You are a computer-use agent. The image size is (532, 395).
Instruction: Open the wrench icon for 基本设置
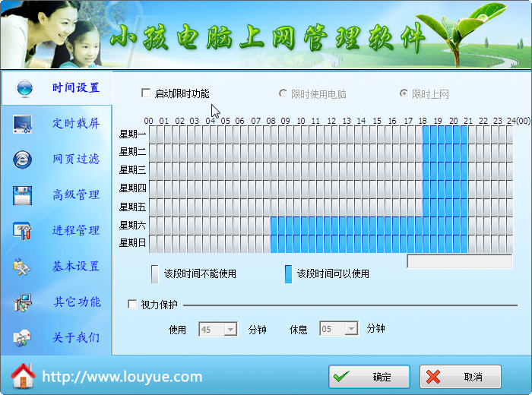pos(22,267)
